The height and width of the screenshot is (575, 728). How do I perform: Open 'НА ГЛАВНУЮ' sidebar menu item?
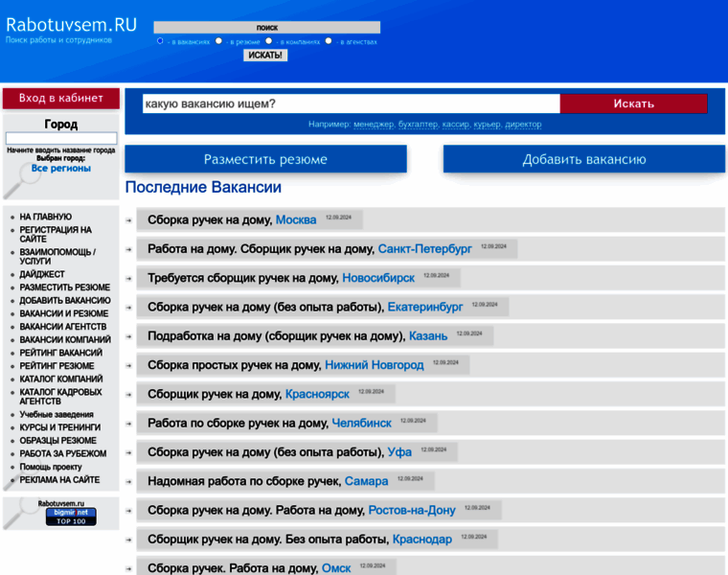pyautogui.click(x=46, y=217)
